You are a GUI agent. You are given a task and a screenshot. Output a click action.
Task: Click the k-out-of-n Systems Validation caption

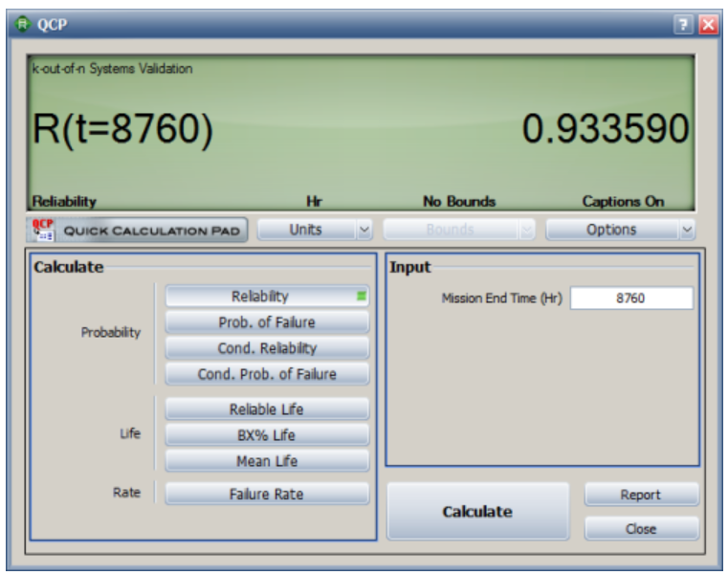pyautogui.click(x=112, y=69)
